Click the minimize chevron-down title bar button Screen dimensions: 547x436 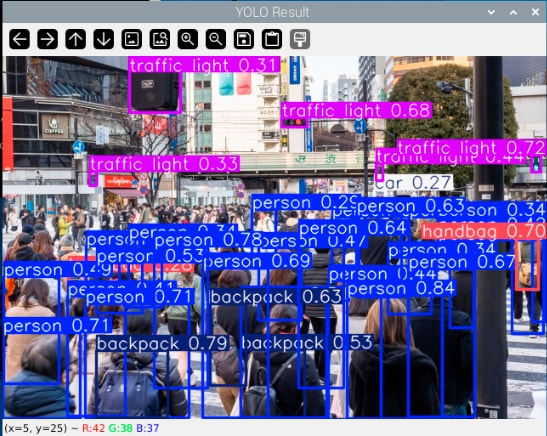tap(491, 12)
